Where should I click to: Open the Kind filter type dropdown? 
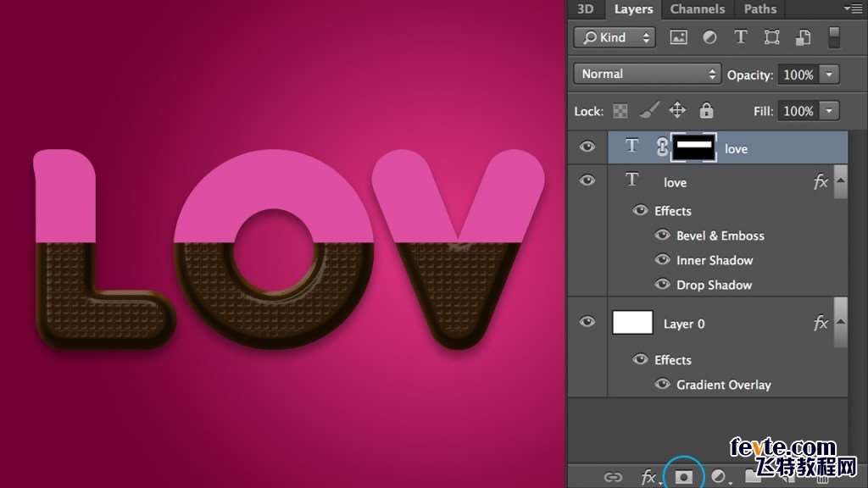point(615,37)
